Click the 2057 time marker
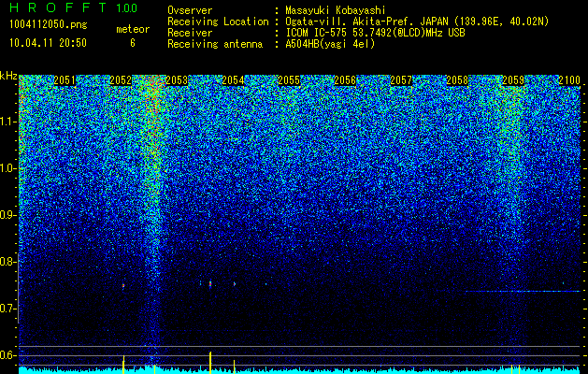Viewport: 588px width, 374px height. [401, 80]
